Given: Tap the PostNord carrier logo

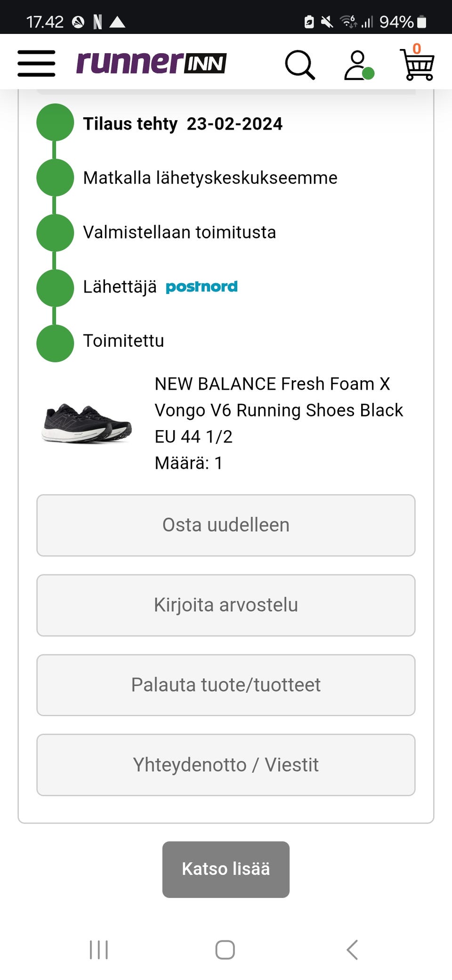Looking at the screenshot, I should click(202, 286).
